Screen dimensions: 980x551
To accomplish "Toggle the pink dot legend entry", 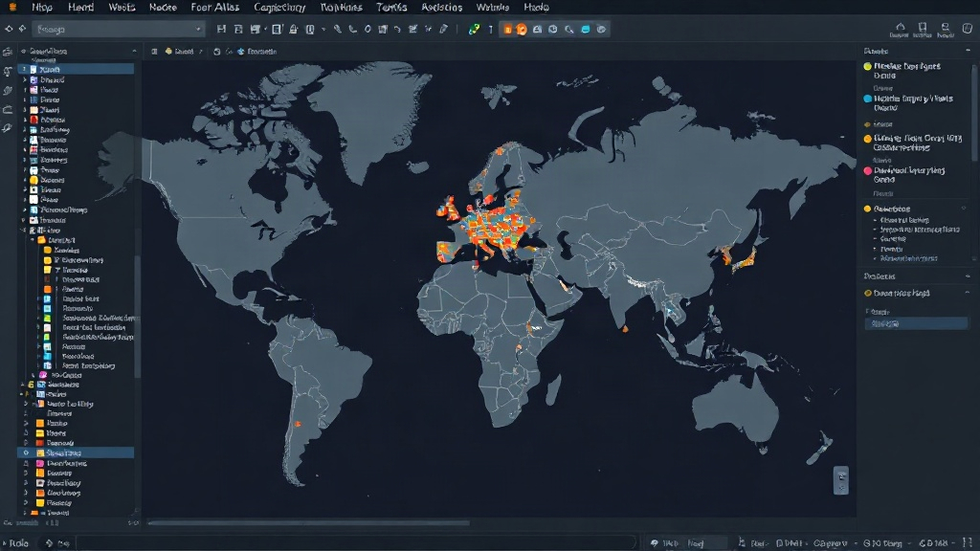I will 867,170.
